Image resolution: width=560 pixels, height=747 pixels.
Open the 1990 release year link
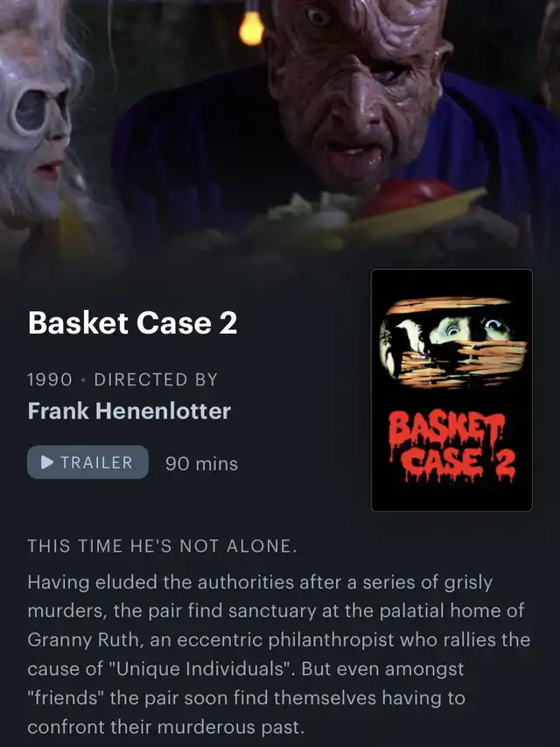click(50, 380)
